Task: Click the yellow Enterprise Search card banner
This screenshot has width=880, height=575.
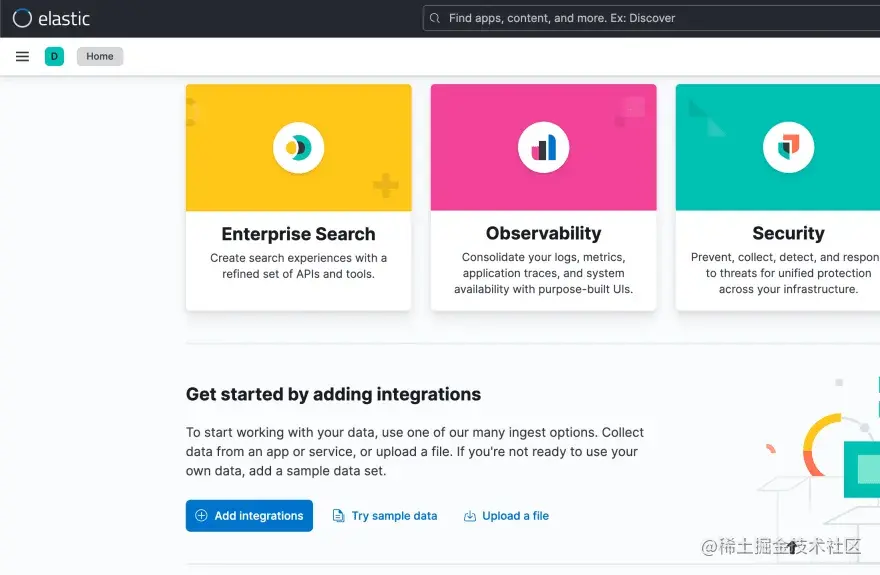Action: pyautogui.click(x=299, y=148)
